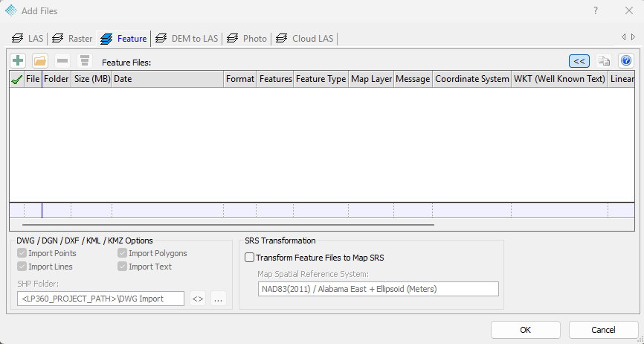The width and height of the screenshot is (644, 344).
Task: Click the green checkmark column header
Action: (x=16, y=80)
